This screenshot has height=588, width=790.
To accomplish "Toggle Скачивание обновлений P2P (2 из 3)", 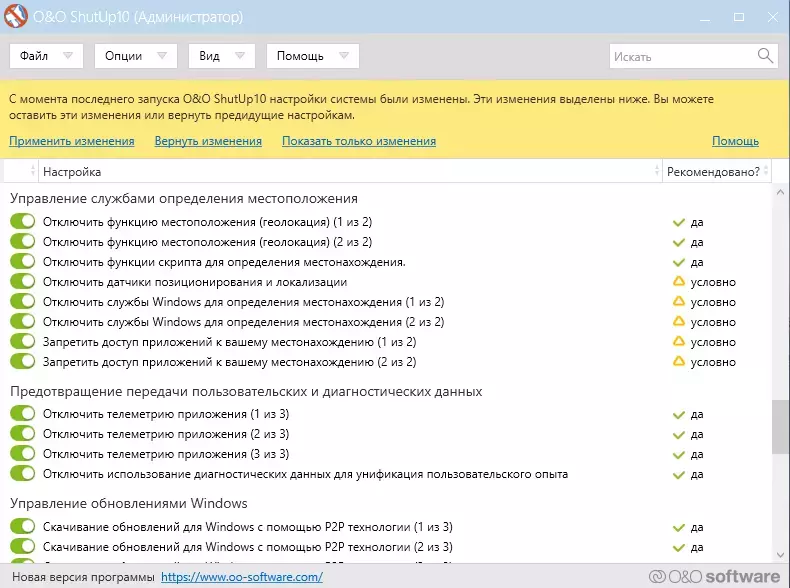I will click(23, 546).
